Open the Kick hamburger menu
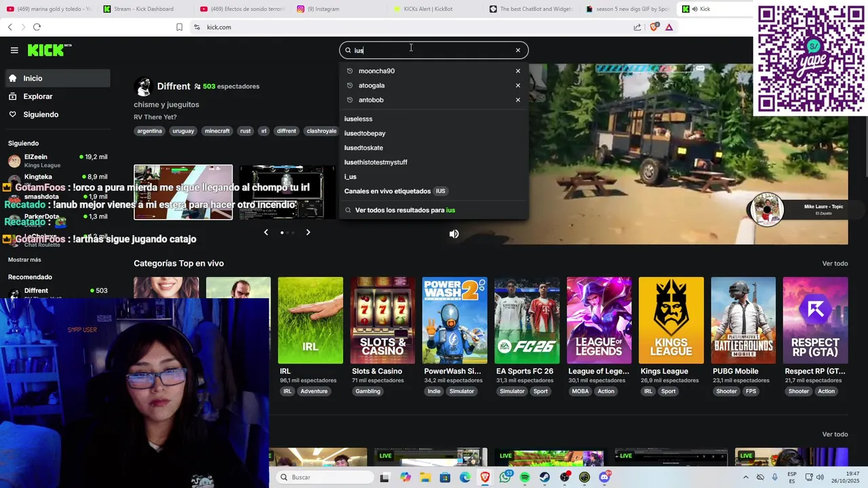Screen dimensions: 868x488 coord(14,50)
